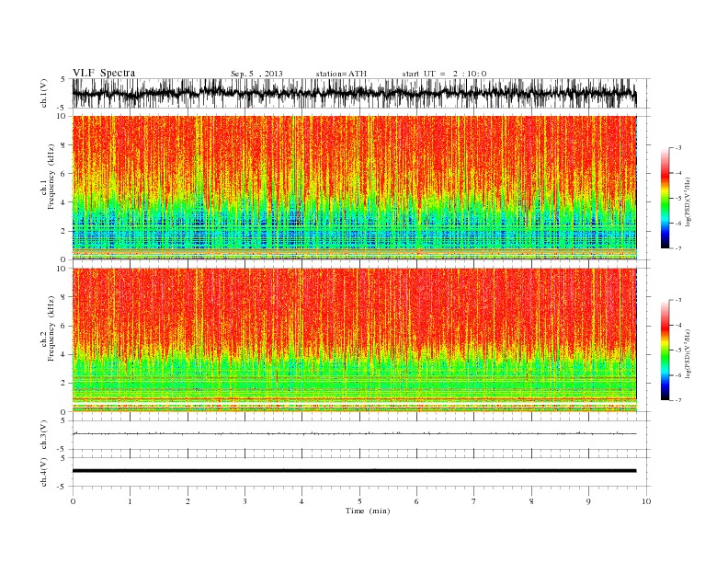
Task: Click the date text "Sep. 5 , 2013"
Action: click(x=256, y=74)
